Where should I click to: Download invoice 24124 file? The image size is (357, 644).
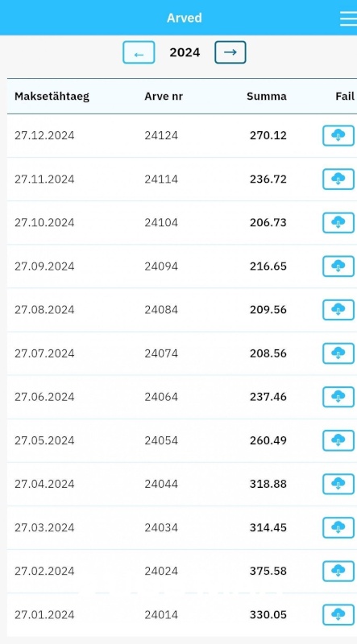338,135
